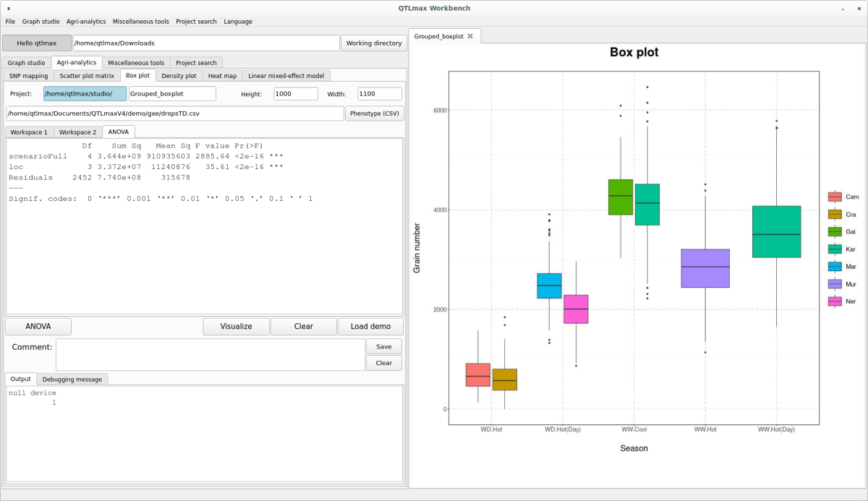Show the Debugging message tab
The image size is (868, 501).
72,379
